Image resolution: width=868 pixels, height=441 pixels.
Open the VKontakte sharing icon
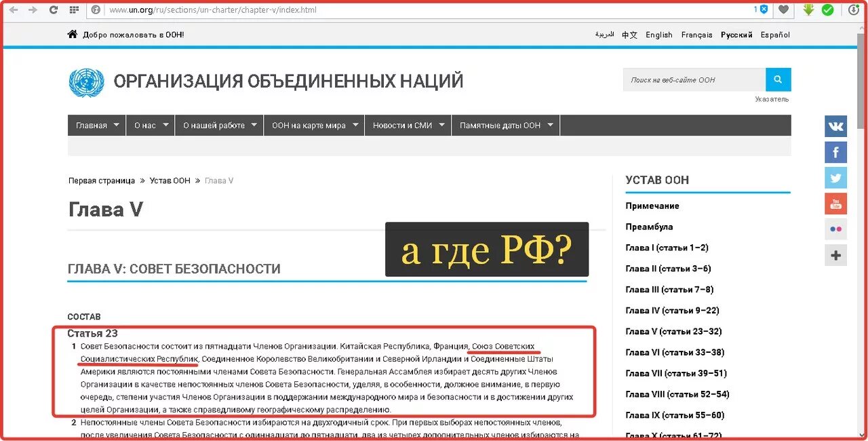(x=835, y=126)
